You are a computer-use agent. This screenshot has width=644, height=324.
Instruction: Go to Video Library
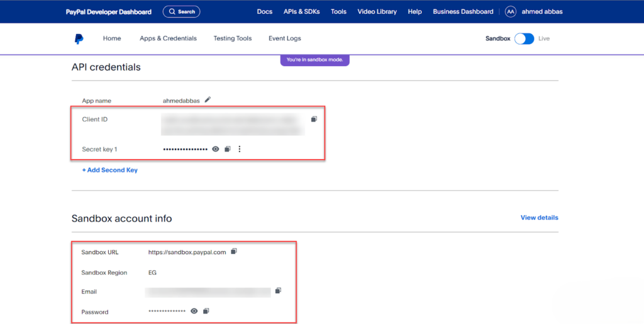[377, 12]
